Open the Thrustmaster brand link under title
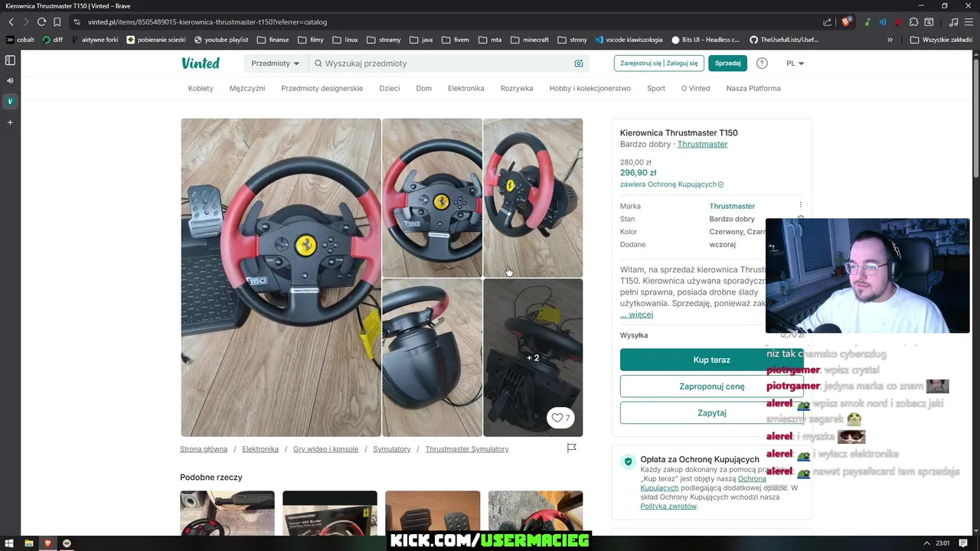This screenshot has height=551, width=980. [x=702, y=144]
